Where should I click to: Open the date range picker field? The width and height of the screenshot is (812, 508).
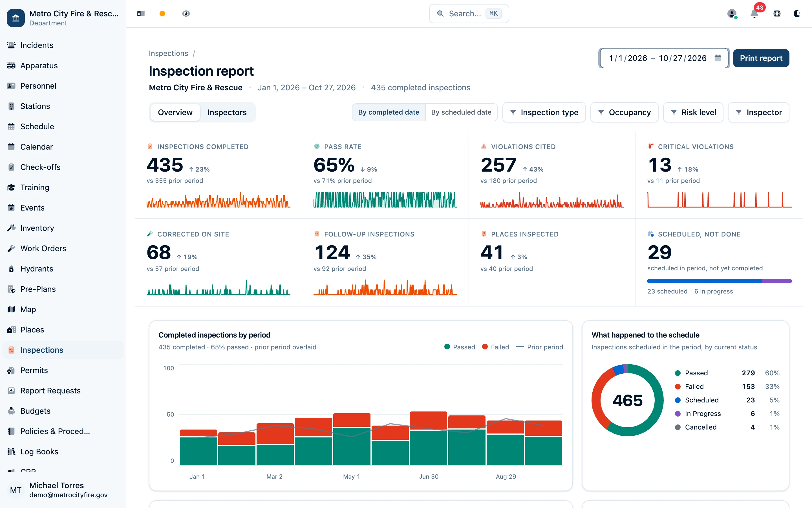[664, 58]
